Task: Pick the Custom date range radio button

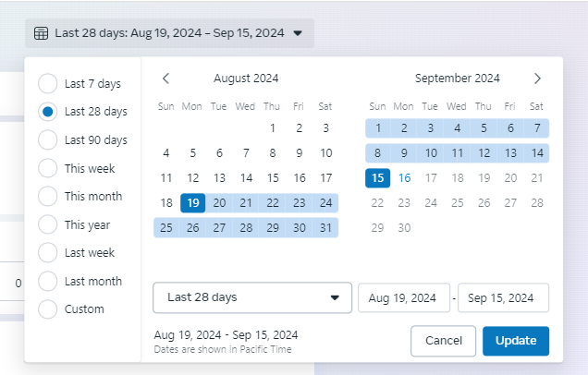Action: click(48, 309)
